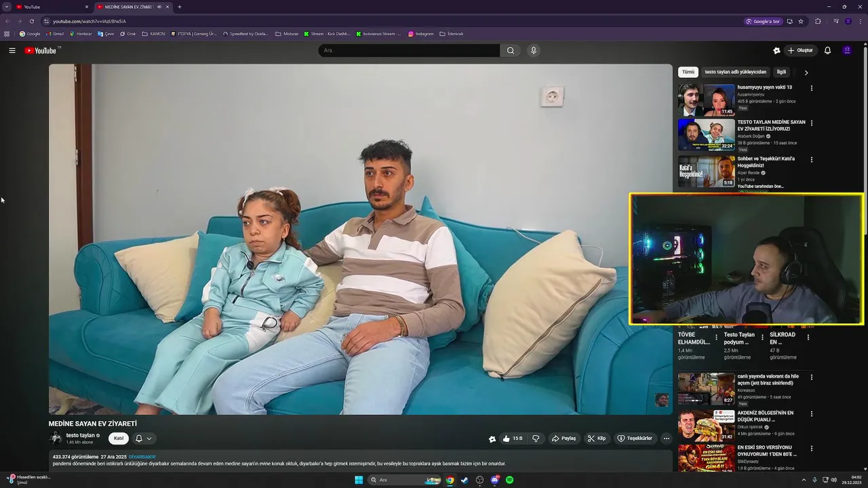Open the YouTube guide hamburger menu
The height and width of the screenshot is (488, 868).
[x=12, y=50]
